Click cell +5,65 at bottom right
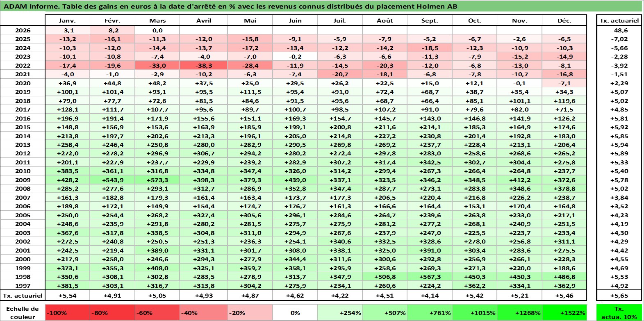 619,296
